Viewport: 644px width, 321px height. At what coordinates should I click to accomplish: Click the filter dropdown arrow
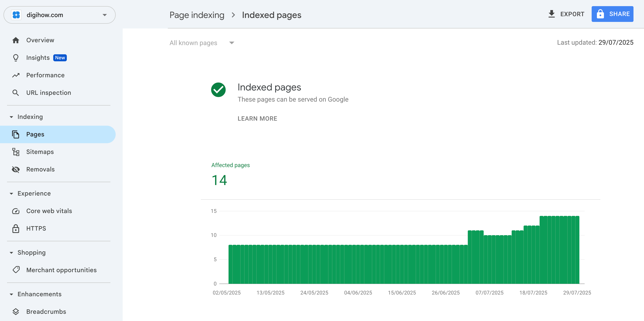point(232,43)
